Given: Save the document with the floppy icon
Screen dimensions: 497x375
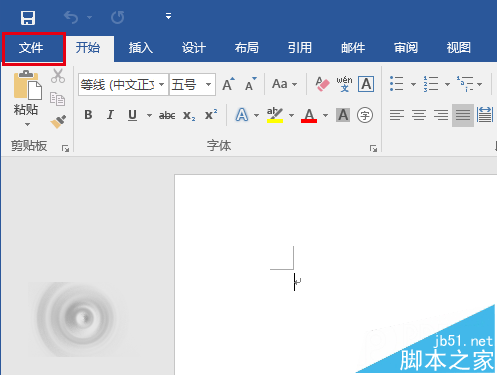Looking at the screenshot, I should click(28, 18).
